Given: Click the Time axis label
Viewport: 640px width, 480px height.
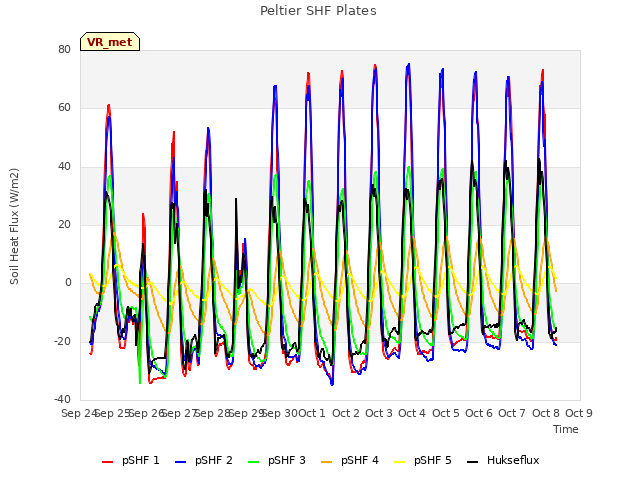Looking at the screenshot, I should [566, 429].
